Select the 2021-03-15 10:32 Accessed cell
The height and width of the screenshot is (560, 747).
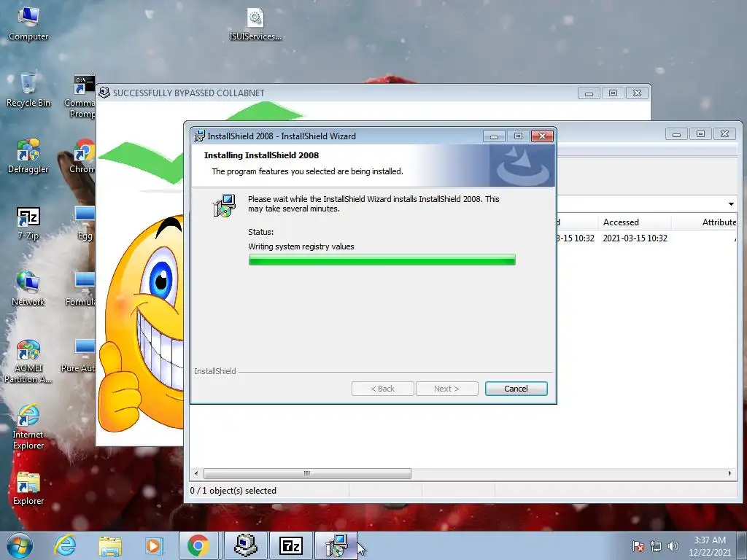pyautogui.click(x=635, y=238)
